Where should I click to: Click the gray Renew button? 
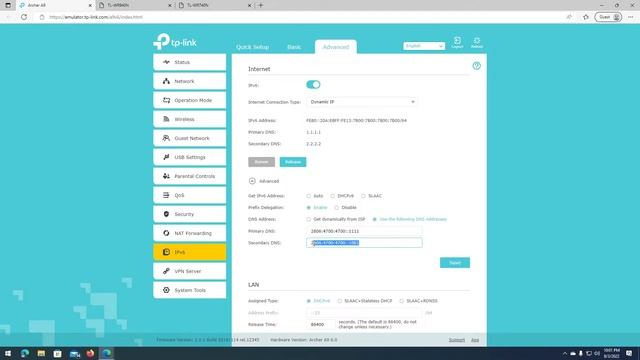click(x=261, y=162)
